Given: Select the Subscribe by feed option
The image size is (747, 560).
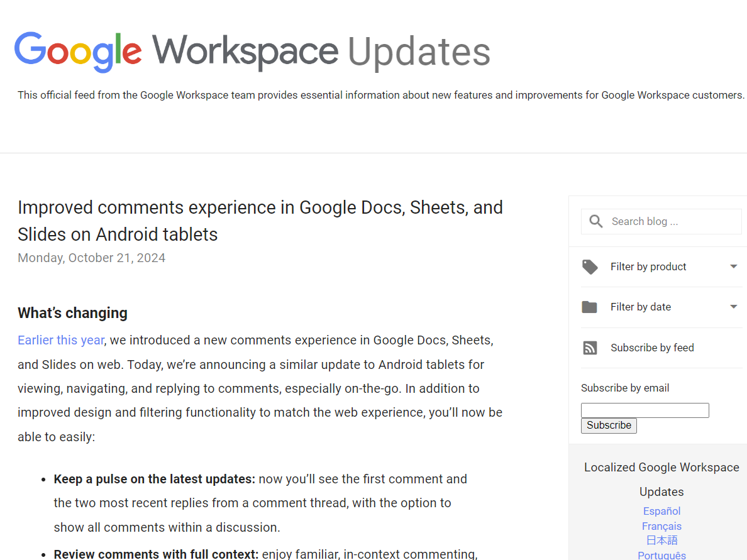Looking at the screenshot, I should (651, 348).
